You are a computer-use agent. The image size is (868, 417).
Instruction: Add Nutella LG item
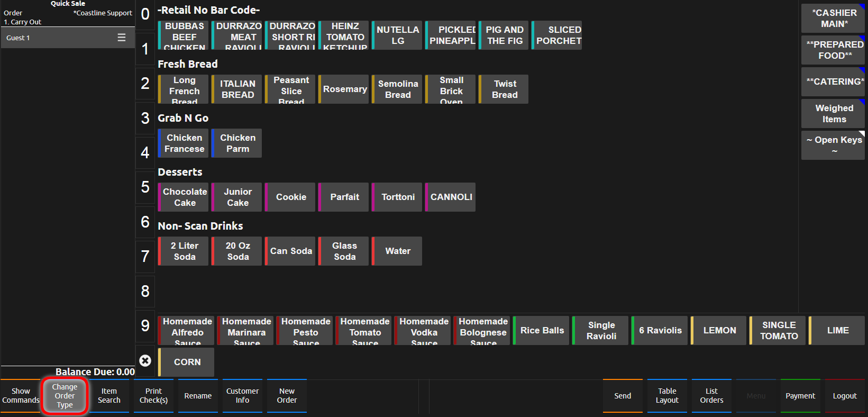397,35
